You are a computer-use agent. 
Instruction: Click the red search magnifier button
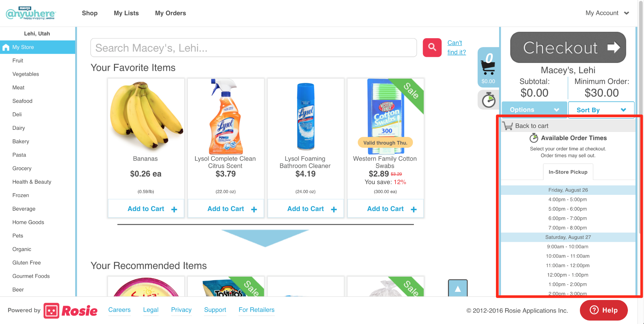pyautogui.click(x=432, y=48)
